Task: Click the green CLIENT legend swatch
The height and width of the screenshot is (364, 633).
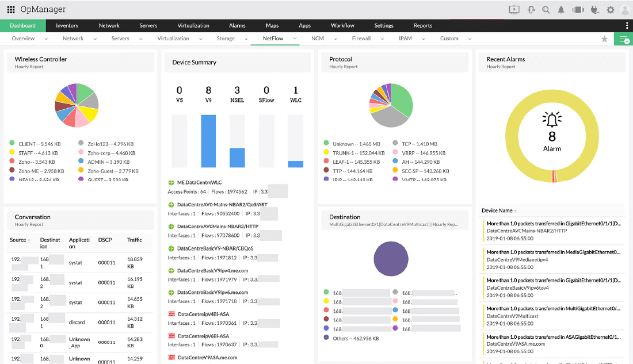Action: [x=12, y=143]
